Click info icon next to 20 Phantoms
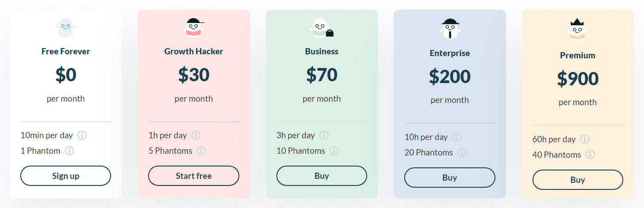This screenshot has width=644, height=208. (x=462, y=152)
